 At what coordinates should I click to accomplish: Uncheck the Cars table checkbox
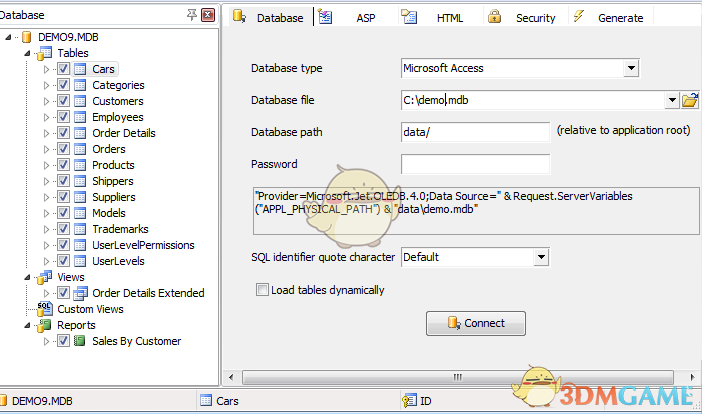coord(63,69)
